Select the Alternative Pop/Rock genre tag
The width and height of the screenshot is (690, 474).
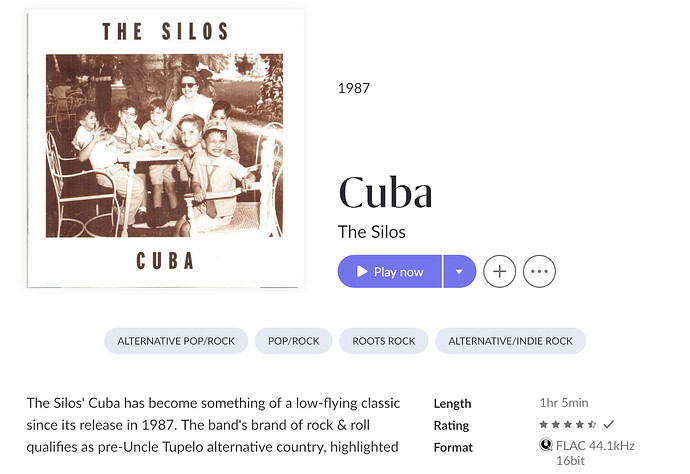click(176, 341)
